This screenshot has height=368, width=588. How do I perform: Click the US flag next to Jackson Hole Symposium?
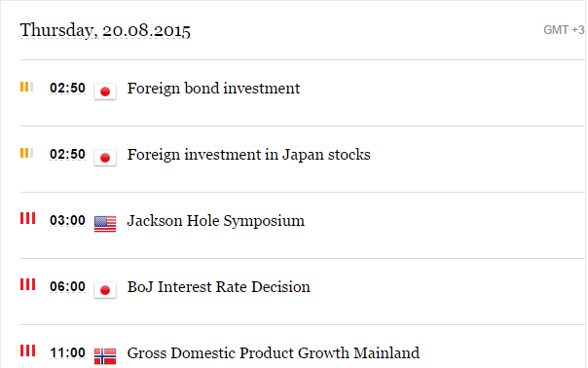point(105,224)
